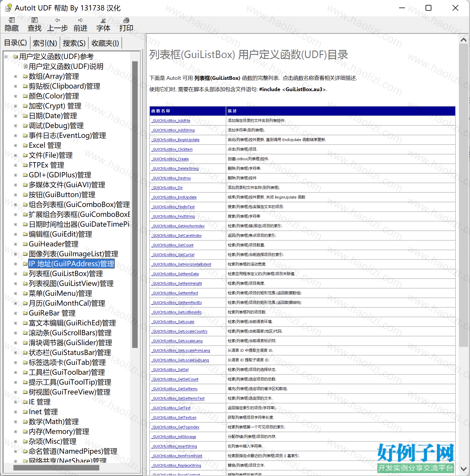Expand the 列表框(GuiListBox)管理 node
Image resolution: width=470 pixels, height=476 pixels.
pos(16,274)
